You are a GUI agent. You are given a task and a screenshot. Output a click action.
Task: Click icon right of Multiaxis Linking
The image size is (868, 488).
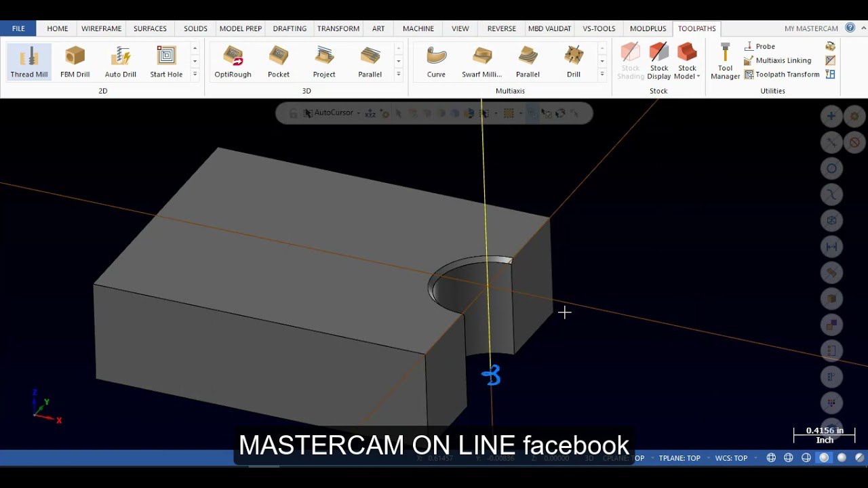(x=830, y=60)
